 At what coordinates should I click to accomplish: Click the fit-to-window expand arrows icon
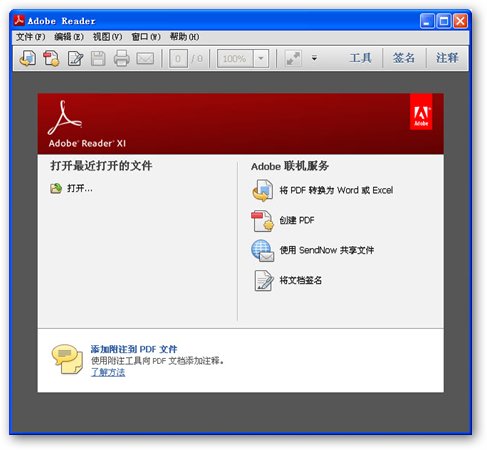pos(293,59)
